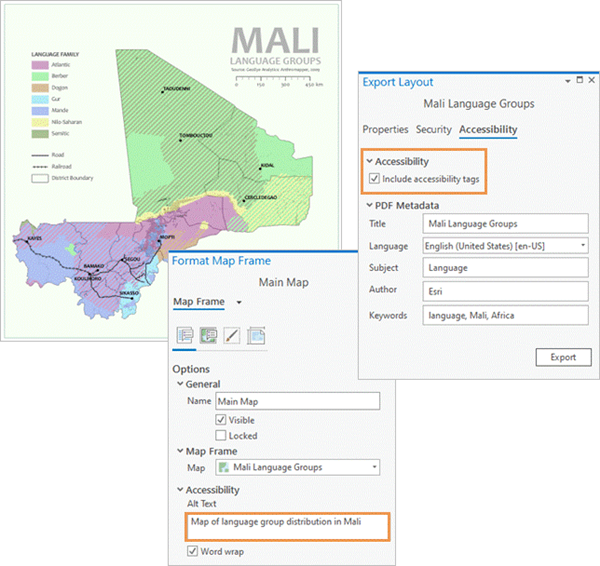Click the TAOUDENNI label on the map
The image size is (600, 566).
(x=177, y=88)
